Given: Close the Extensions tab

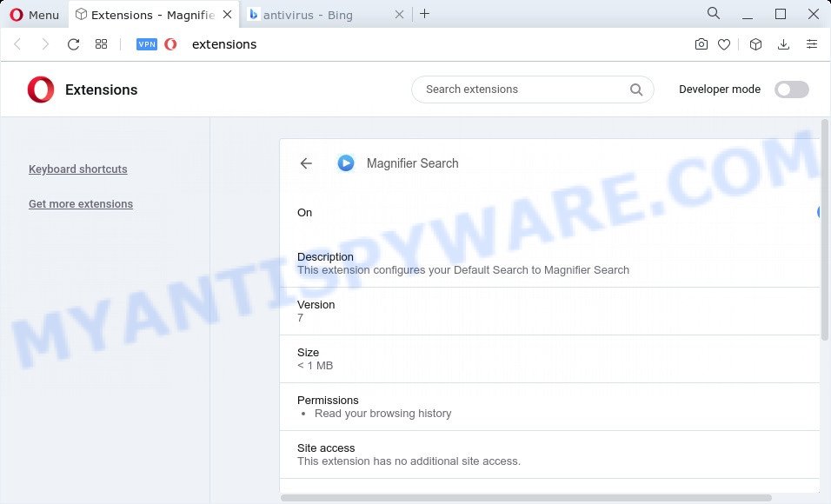Looking at the screenshot, I should 228,15.
